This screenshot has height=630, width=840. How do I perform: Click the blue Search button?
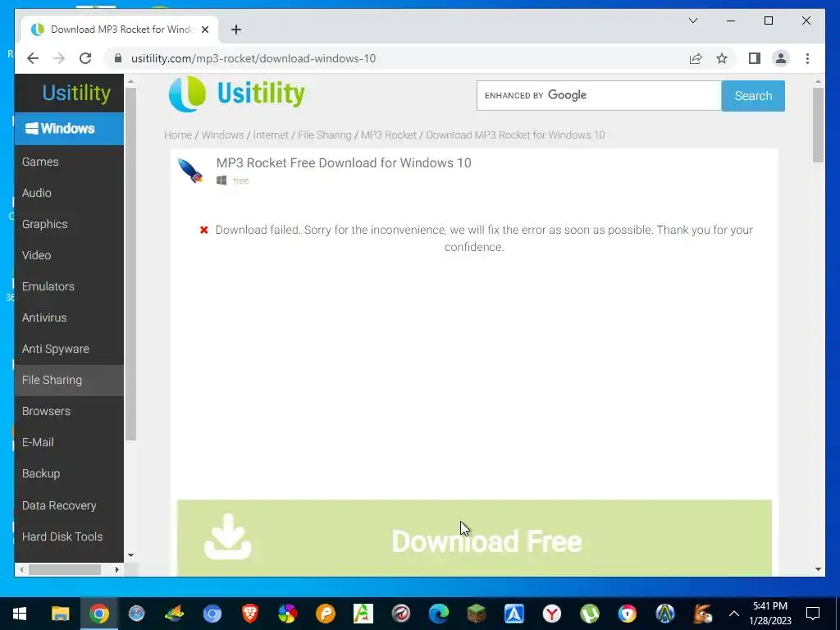[753, 96]
